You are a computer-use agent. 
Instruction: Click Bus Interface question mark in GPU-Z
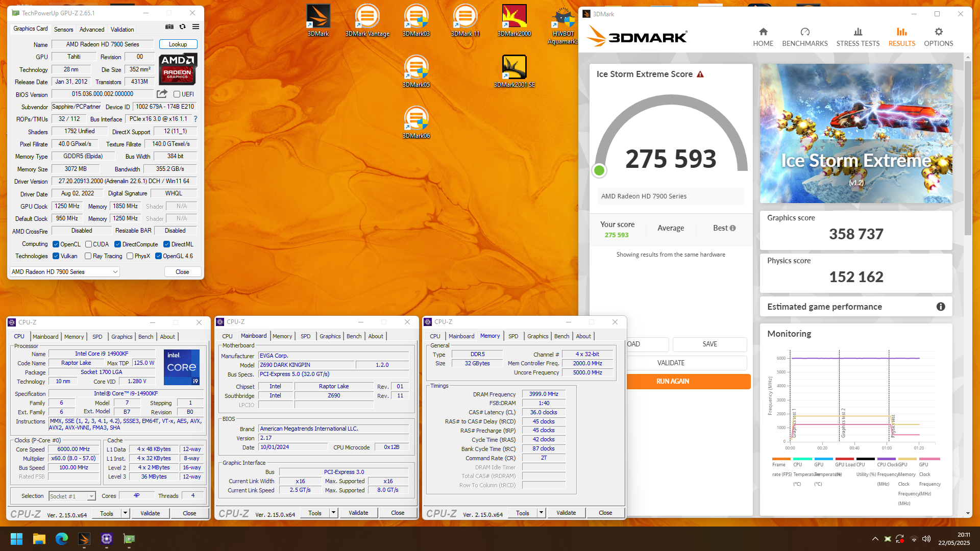(x=195, y=119)
